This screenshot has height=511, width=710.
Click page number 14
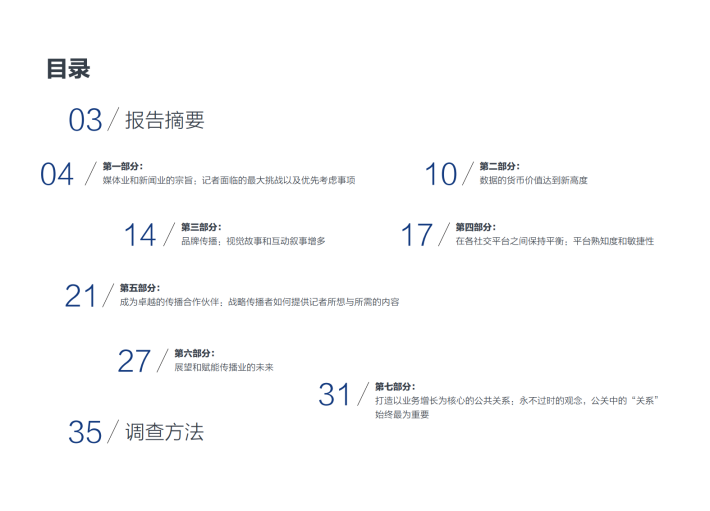coord(140,235)
